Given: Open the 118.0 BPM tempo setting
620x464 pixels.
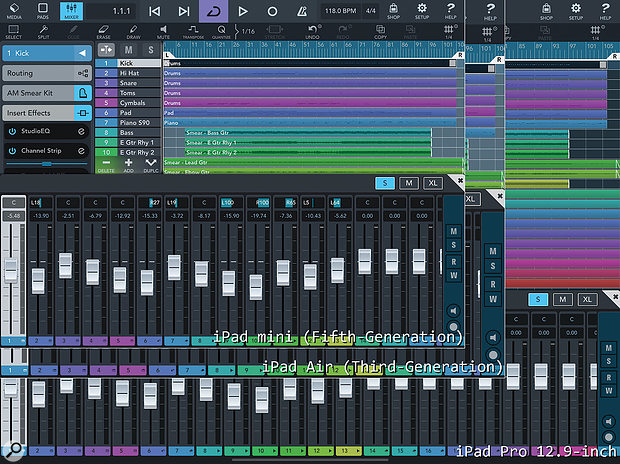Looking at the screenshot, I should tap(340, 11).
